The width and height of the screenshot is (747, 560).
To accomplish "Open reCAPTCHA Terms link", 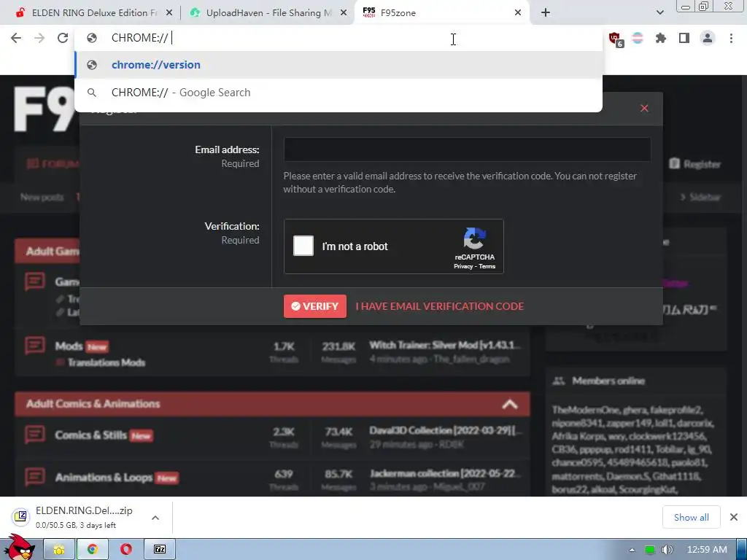I will (487, 267).
